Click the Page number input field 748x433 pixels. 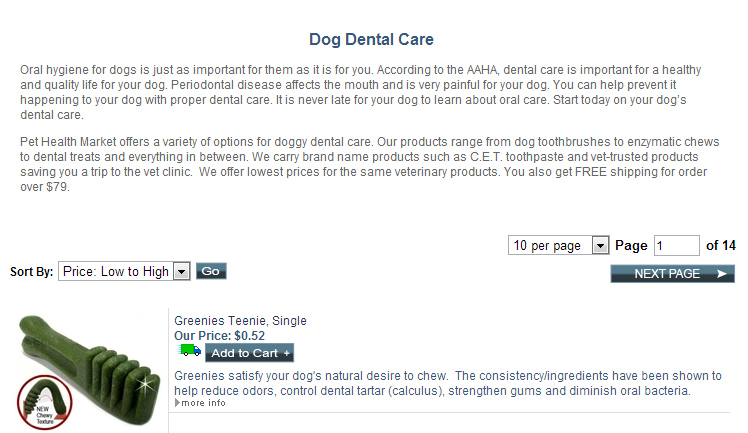click(x=676, y=246)
